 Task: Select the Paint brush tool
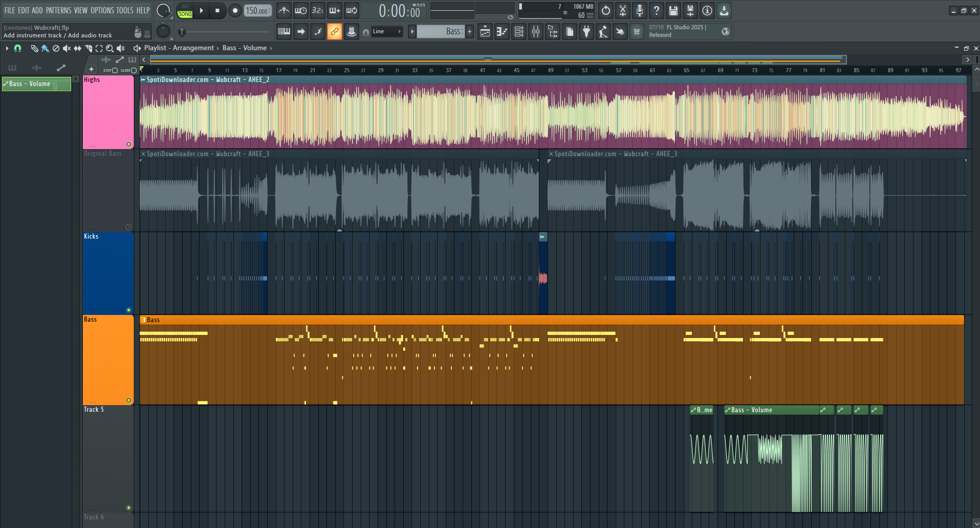click(45, 48)
